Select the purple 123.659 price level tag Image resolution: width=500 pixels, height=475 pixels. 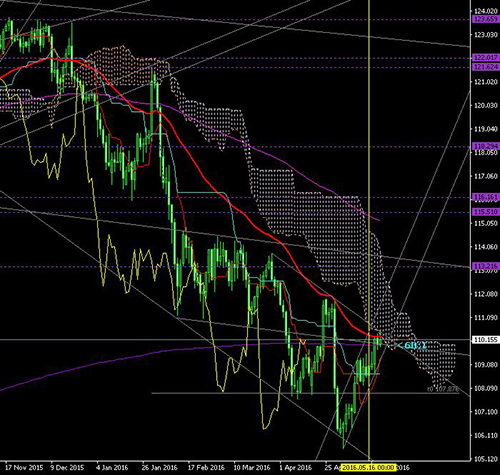click(x=486, y=19)
